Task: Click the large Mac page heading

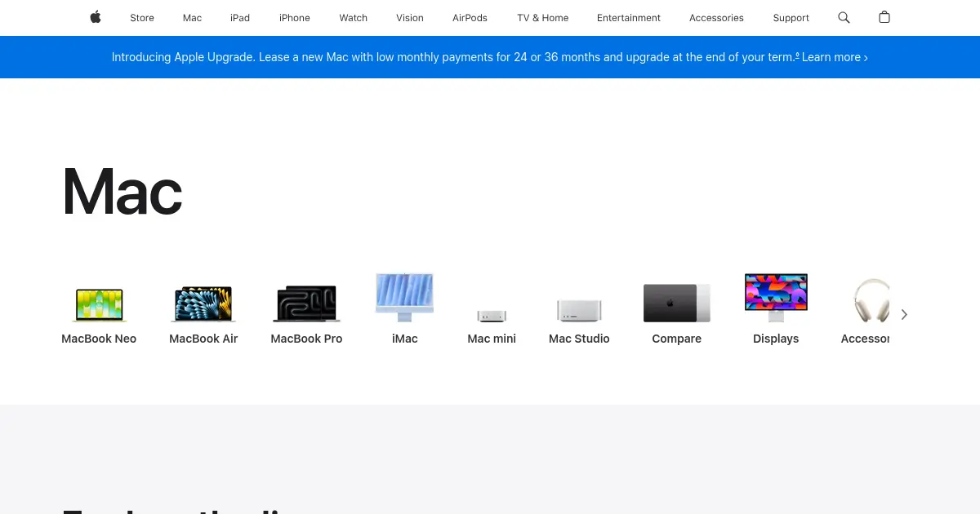Action: pyautogui.click(x=122, y=192)
